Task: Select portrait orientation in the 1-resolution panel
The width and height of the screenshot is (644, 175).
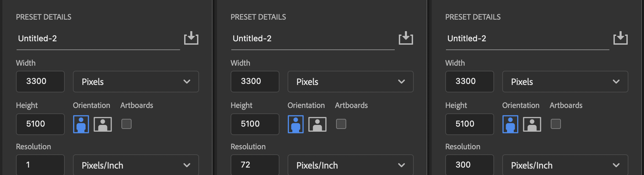Action: (81, 124)
